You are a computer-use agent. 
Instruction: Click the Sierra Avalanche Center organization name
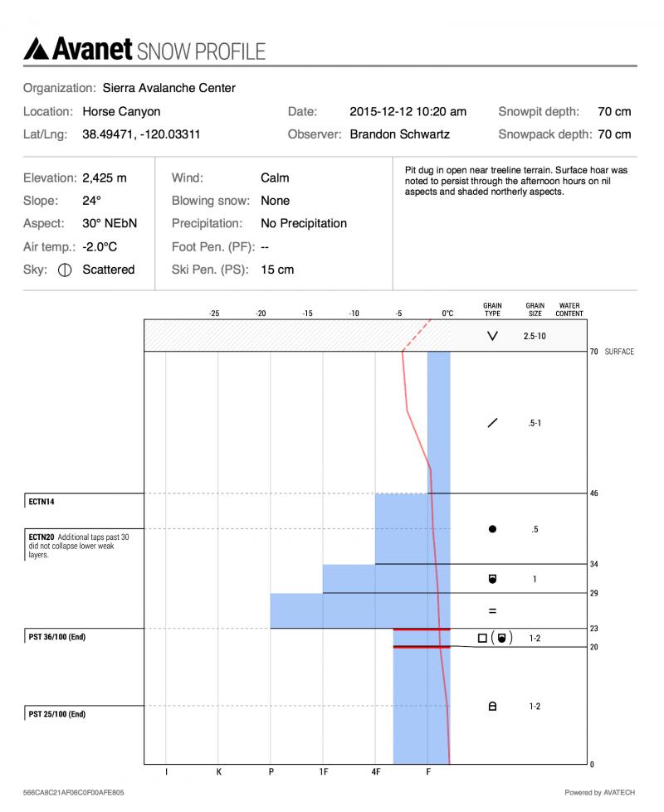point(169,88)
